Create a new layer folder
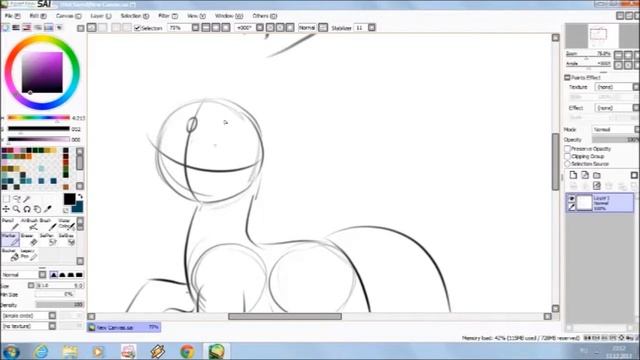The image size is (640, 360). point(597,175)
